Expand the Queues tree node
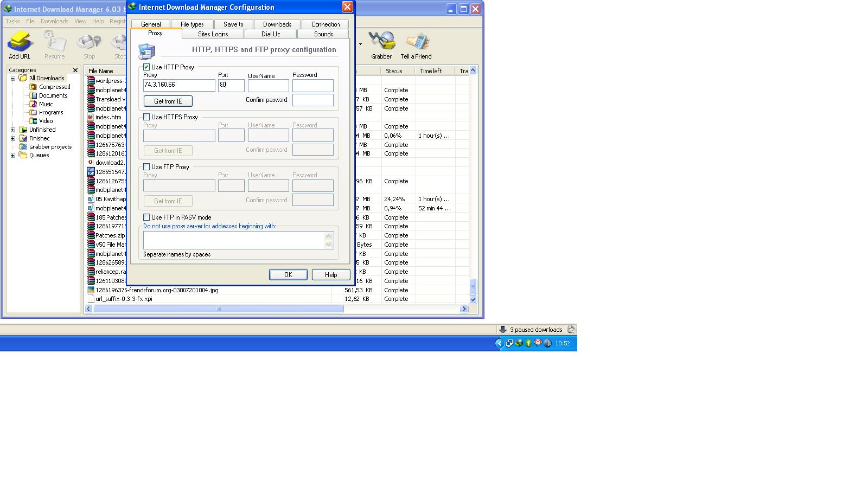 coord(13,155)
